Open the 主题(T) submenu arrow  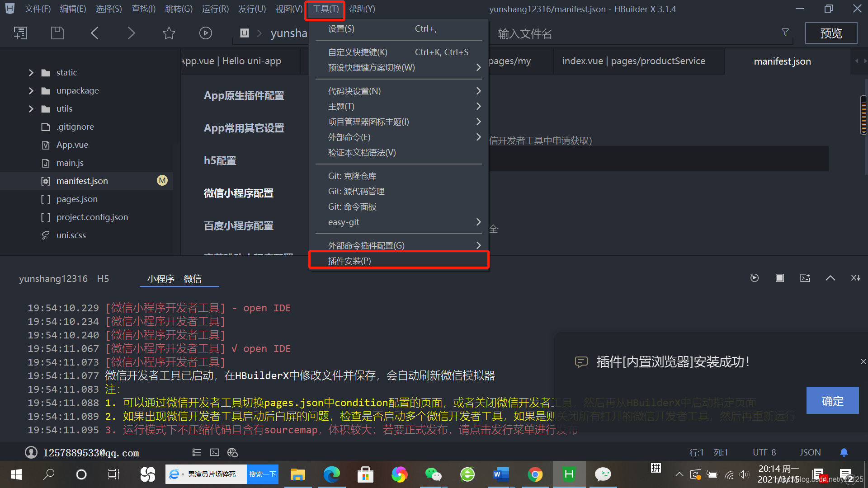(x=478, y=106)
